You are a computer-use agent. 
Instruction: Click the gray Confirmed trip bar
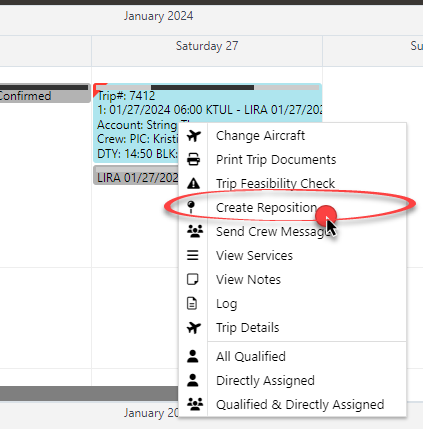45,93
